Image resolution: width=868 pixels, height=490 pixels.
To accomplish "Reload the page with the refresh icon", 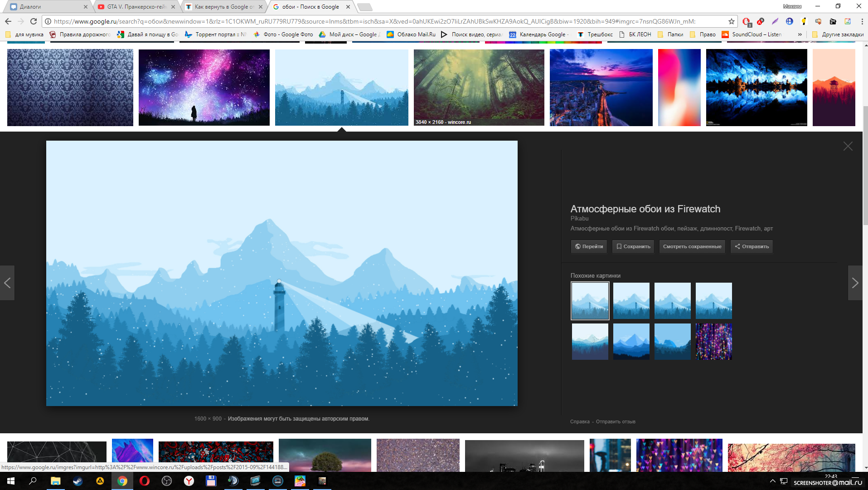I will 34,21.
